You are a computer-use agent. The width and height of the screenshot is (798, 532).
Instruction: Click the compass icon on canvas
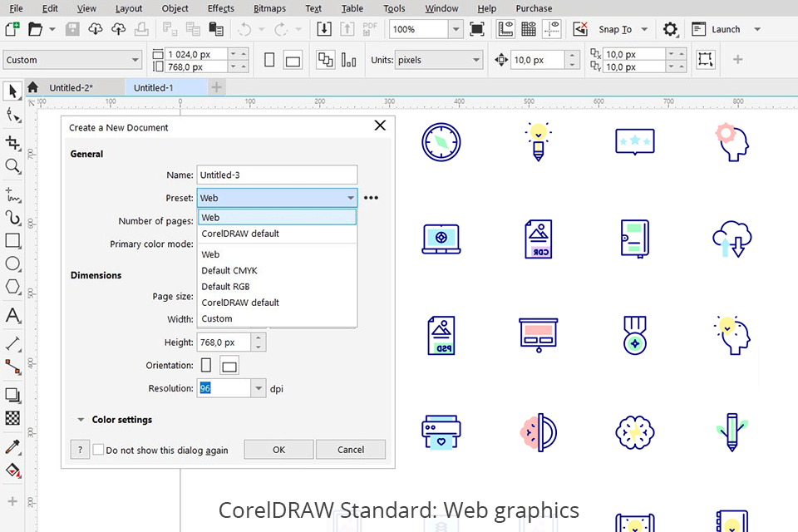441,142
